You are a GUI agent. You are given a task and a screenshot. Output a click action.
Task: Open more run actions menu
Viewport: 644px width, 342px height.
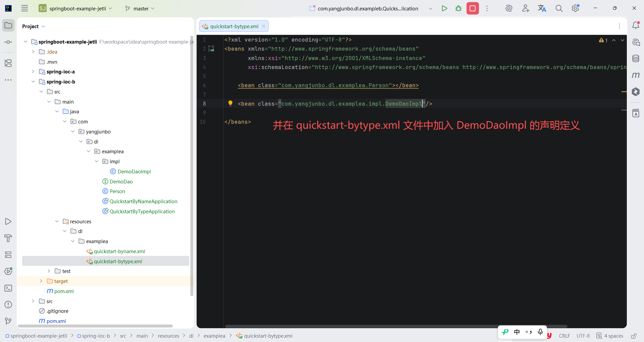point(487,8)
